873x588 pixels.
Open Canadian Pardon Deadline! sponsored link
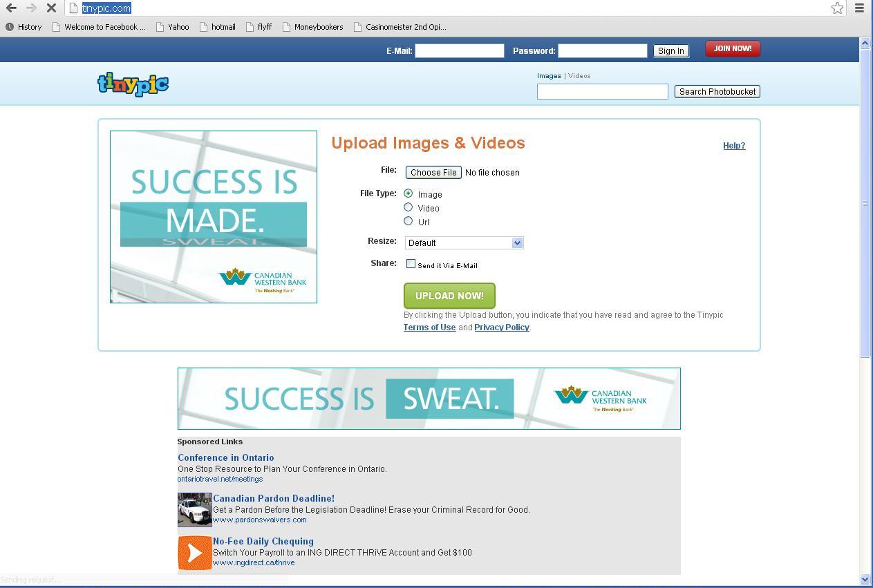pos(274,498)
